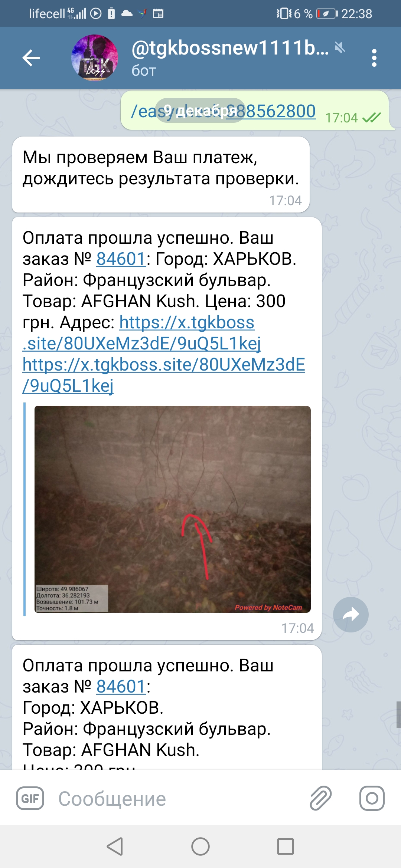Open order number 84601 link in first message
Image resolution: width=401 pixels, height=868 pixels.
tap(121, 259)
